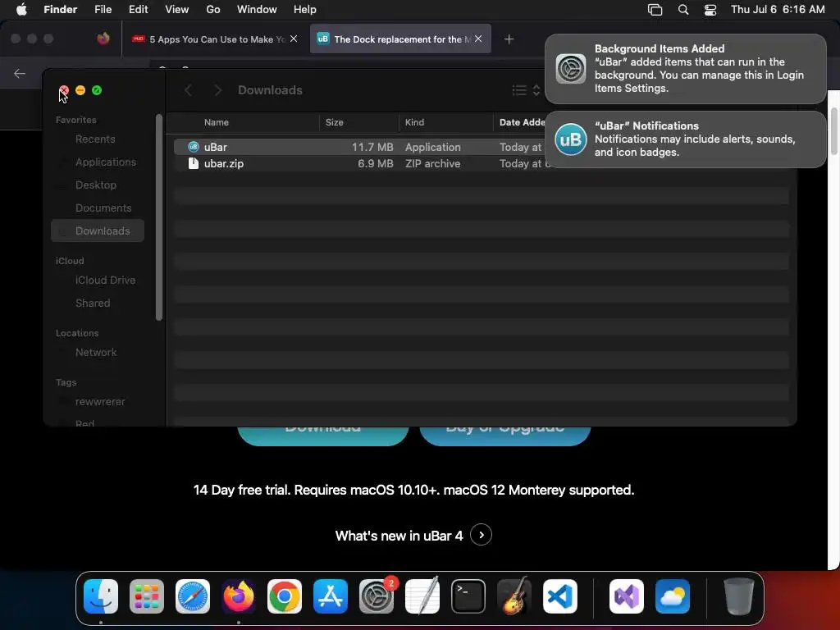This screenshot has height=630, width=840.
Task: Click the ubar.zip file icon
Action: pyautogui.click(x=194, y=163)
